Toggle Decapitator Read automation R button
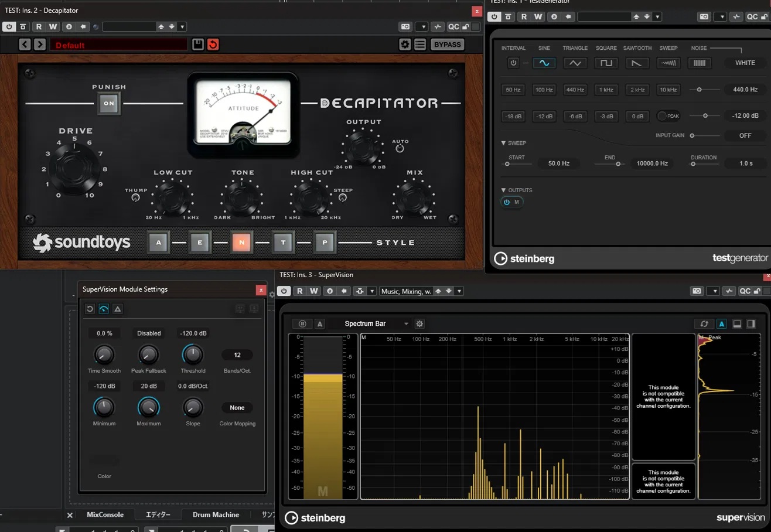Viewport: 771px width, 532px height. pos(39,26)
